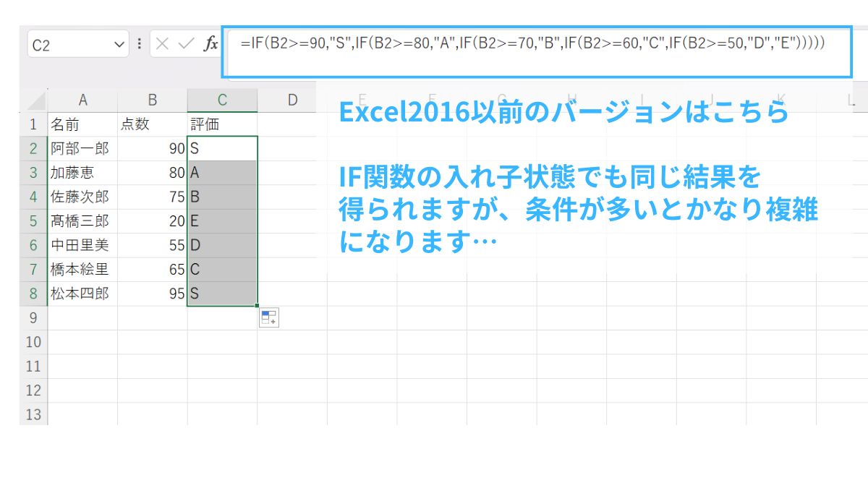Viewport: 868px width, 488px height.
Task: Select row 9 header
Action: 33,318
